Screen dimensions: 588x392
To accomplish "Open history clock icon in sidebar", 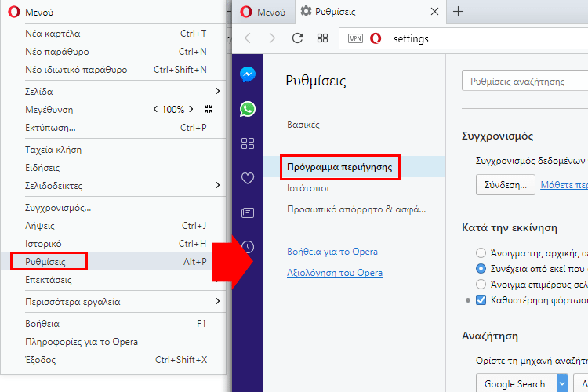I will (x=248, y=247).
